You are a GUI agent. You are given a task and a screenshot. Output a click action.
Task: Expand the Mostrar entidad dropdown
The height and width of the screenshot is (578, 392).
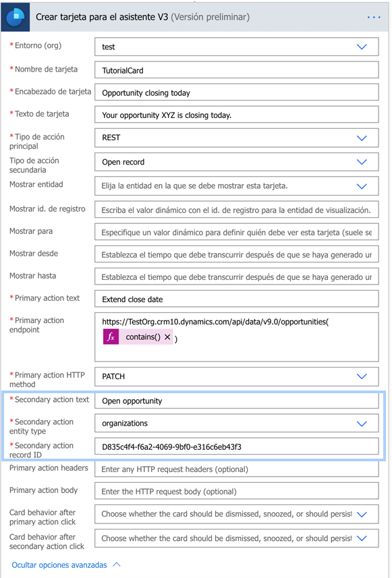pyautogui.click(x=362, y=186)
